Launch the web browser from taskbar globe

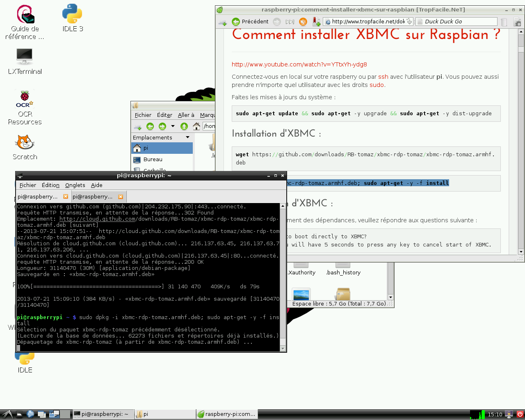(31, 414)
